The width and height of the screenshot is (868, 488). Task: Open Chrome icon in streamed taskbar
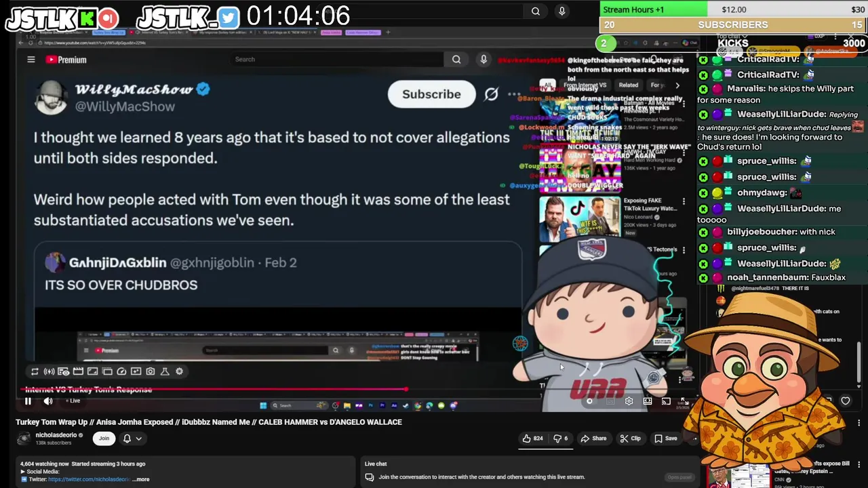point(418,405)
